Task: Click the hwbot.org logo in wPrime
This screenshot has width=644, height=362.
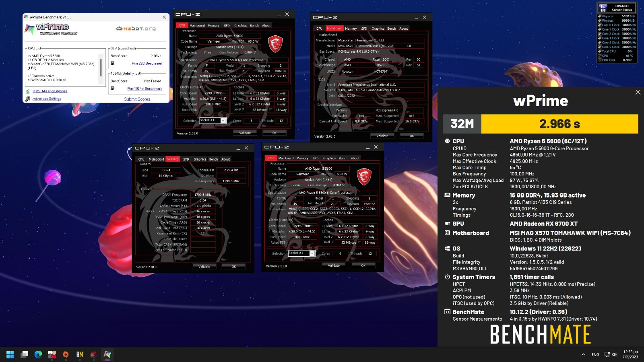Action: (x=136, y=29)
